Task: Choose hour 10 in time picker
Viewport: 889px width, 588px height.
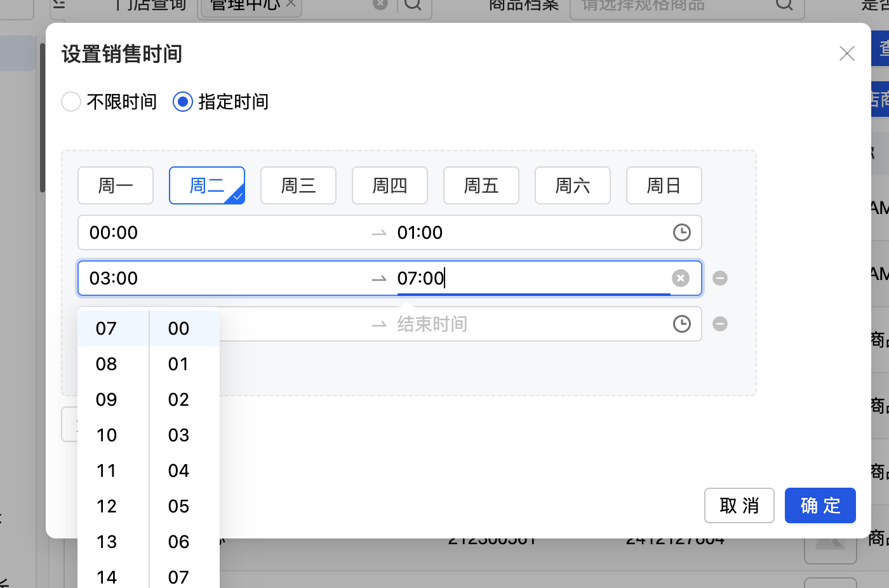Action: tap(107, 435)
